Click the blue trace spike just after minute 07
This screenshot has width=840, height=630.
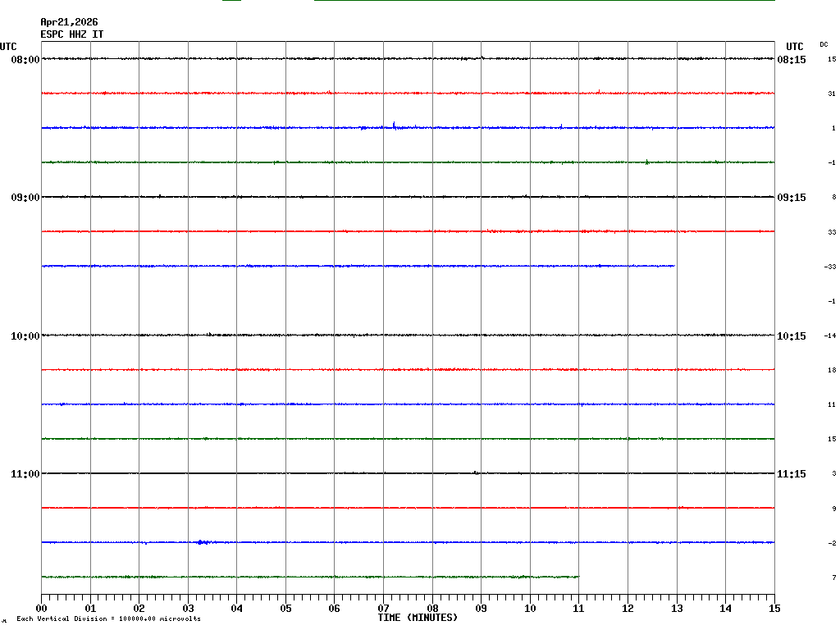[394, 126]
